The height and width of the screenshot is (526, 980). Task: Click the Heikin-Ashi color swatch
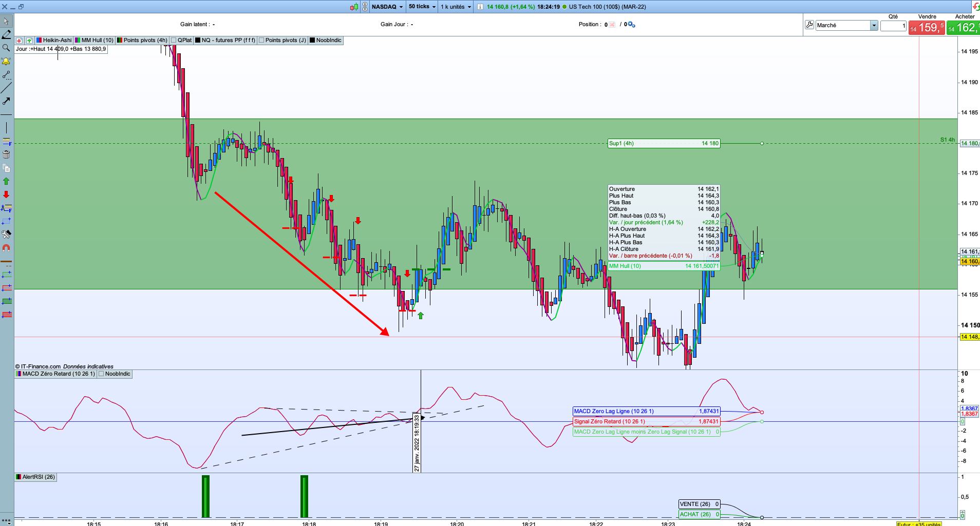point(40,41)
